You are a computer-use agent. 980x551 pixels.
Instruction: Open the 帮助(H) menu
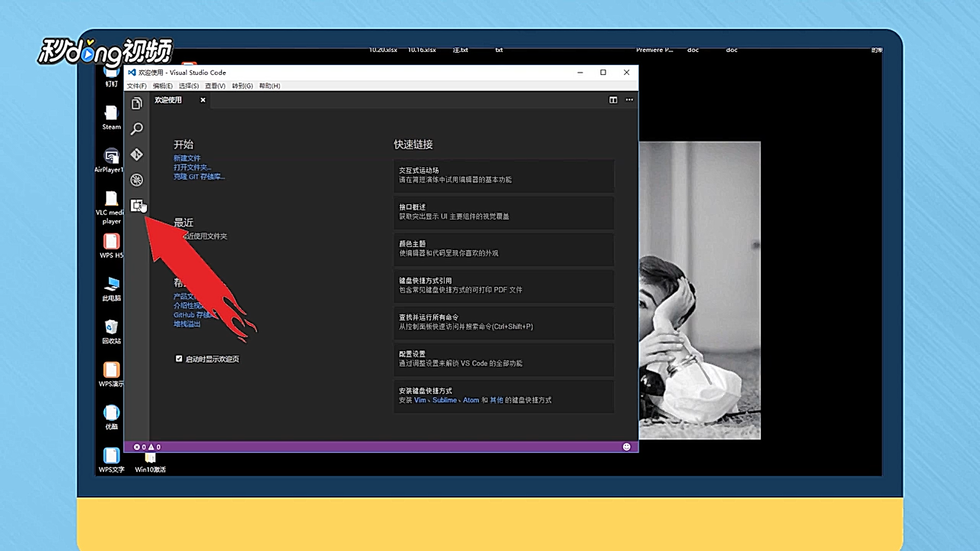click(269, 86)
